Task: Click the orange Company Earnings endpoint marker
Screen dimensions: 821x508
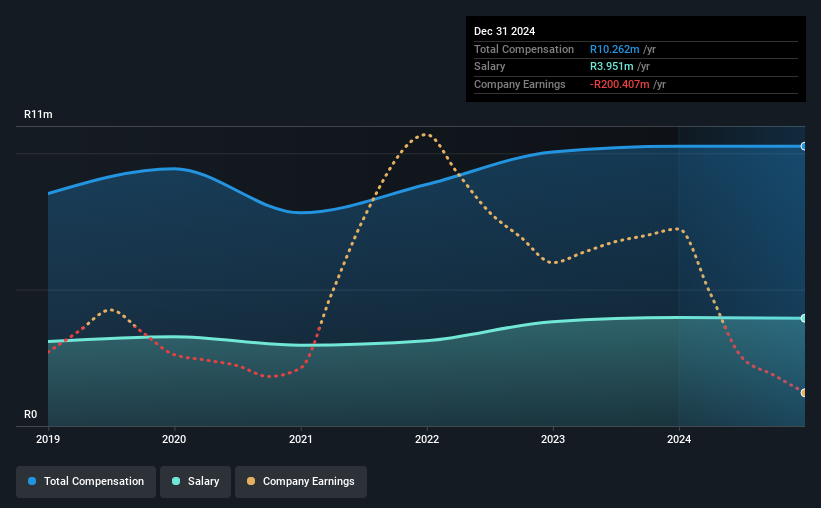Action: [804, 393]
